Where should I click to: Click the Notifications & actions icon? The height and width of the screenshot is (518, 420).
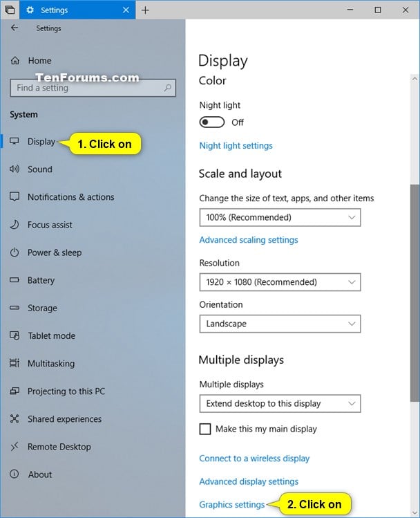click(x=15, y=197)
